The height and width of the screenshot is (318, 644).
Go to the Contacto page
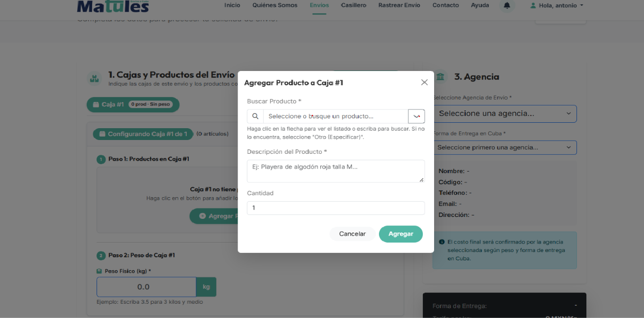[445, 5]
